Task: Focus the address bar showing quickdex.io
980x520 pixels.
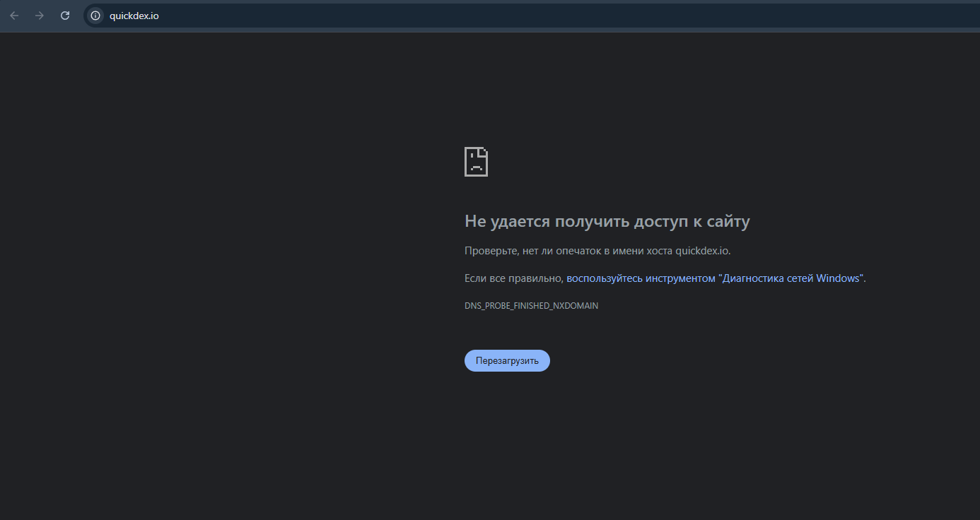Action: click(530, 16)
